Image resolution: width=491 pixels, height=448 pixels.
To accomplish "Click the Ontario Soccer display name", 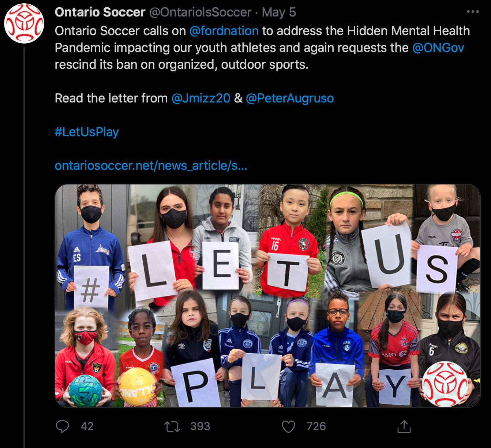I will pyautogui.click(x=100, y=12).
